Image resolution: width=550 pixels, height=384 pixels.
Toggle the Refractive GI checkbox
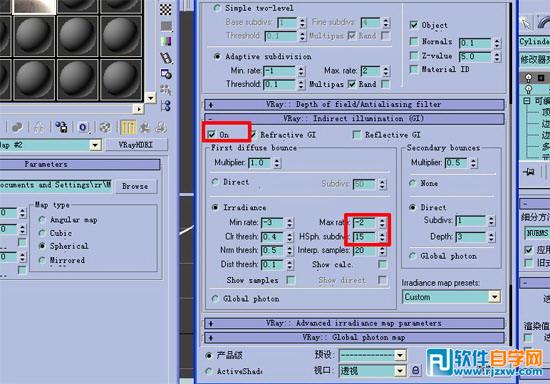(x=253, y=134)
